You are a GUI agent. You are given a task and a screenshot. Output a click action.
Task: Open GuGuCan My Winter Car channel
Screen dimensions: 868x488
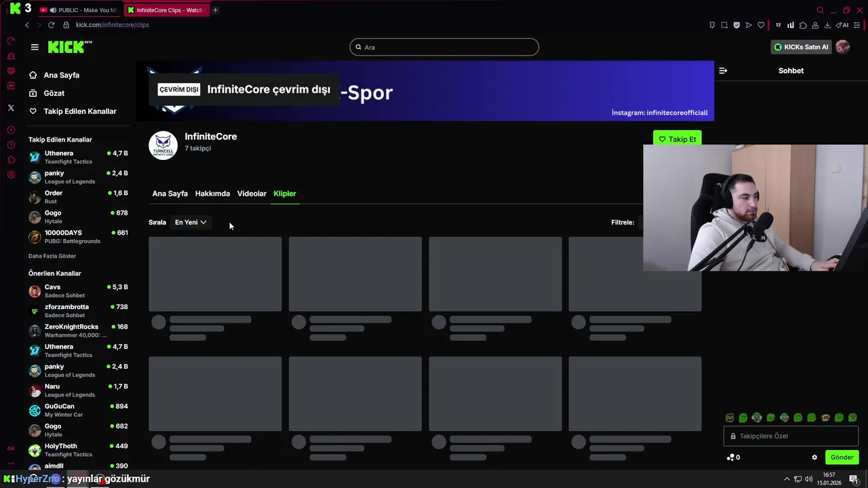pos(78,410)
